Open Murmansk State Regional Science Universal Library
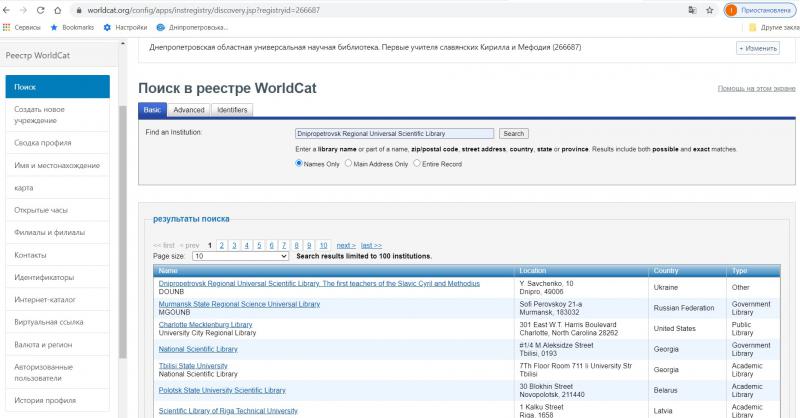The width and height of the screenshot is (800, 418). 239,304
